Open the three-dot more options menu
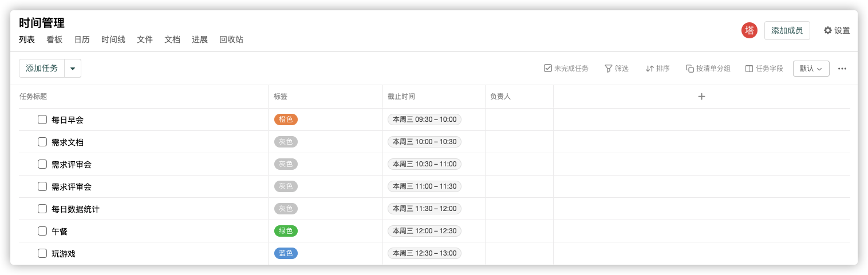The image size is (868, 275). coord(842,69)
